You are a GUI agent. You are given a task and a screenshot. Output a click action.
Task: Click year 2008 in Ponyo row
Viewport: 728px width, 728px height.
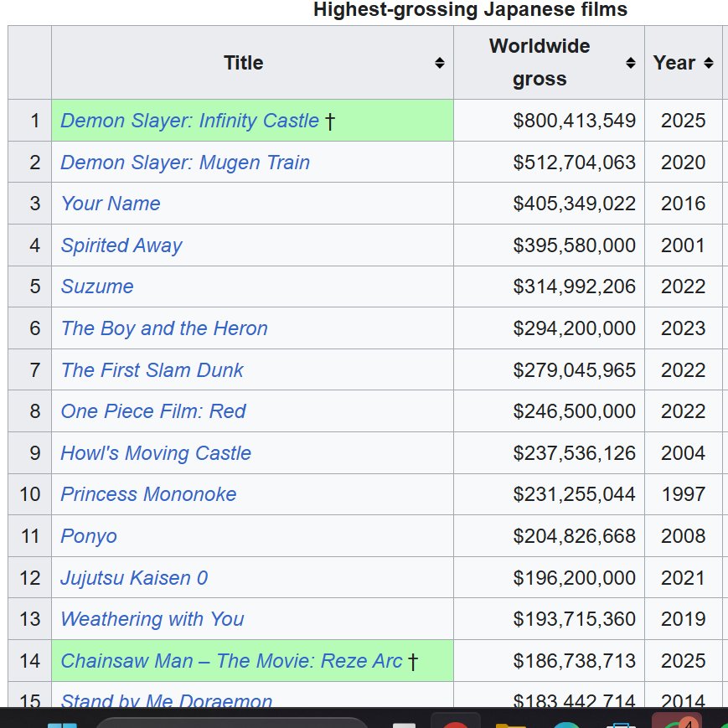[x=683, y=536]
